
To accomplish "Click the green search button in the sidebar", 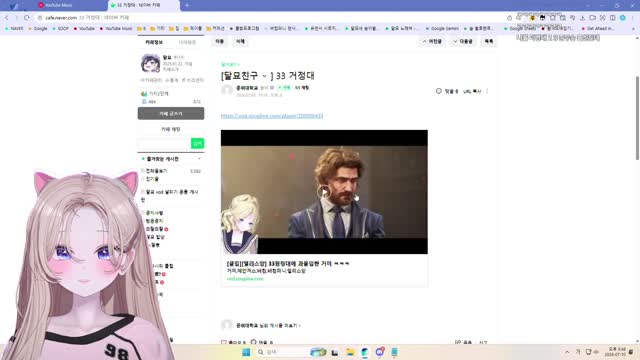I will (198, 143).
